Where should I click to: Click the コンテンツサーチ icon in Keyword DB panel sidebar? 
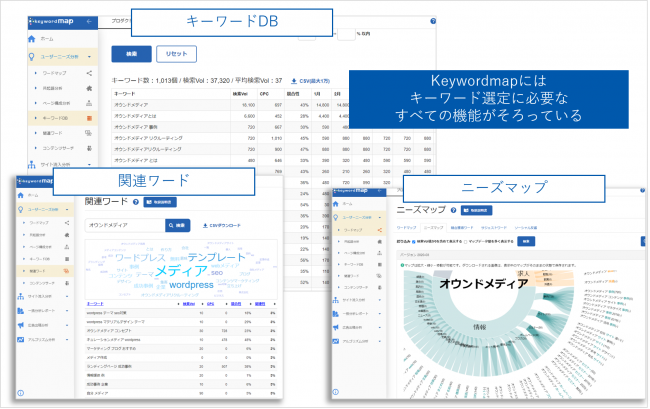click(89, 148)
